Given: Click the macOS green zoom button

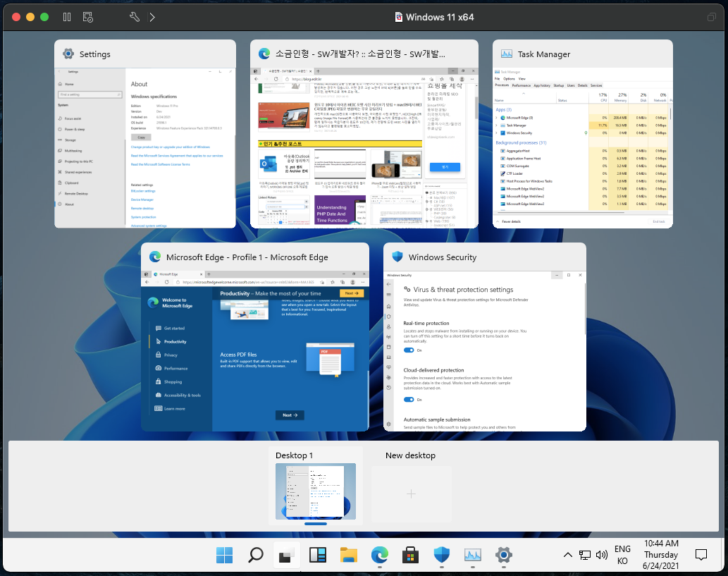Looking at the screenshot, I should (44, 17).
